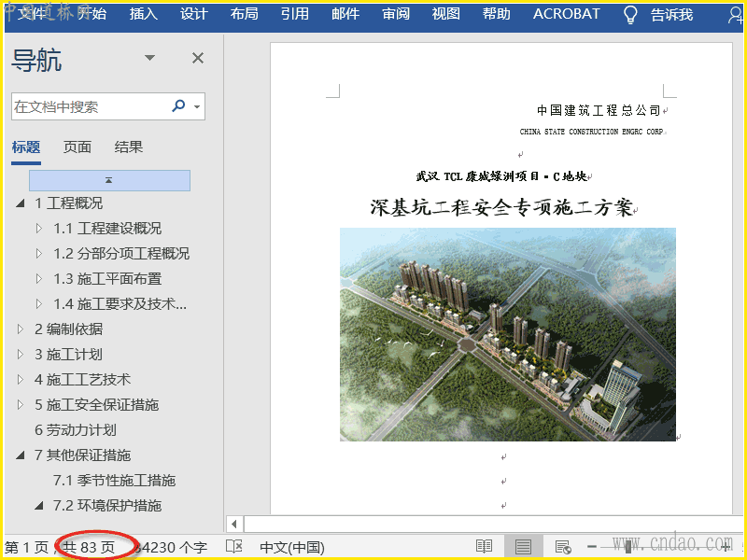747x560 pixels.
Task: Open the search options dropdown arrow
Action: tap(197, 106)
